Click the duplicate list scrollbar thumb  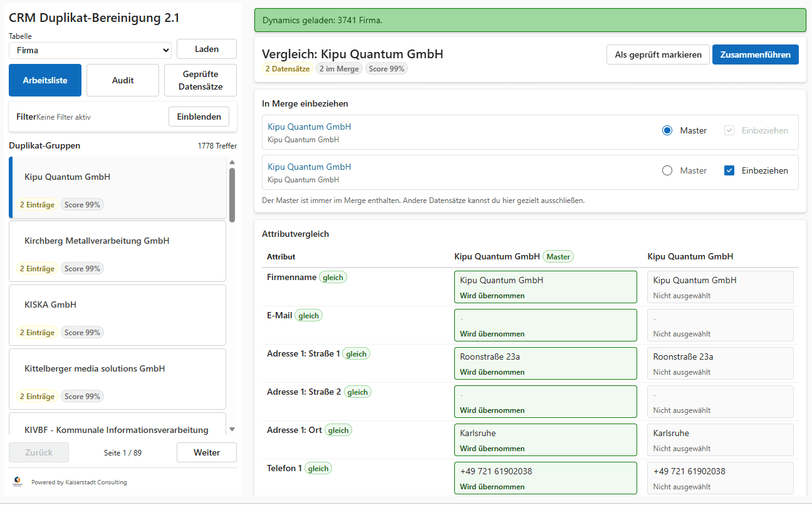(x=232, y=195)
